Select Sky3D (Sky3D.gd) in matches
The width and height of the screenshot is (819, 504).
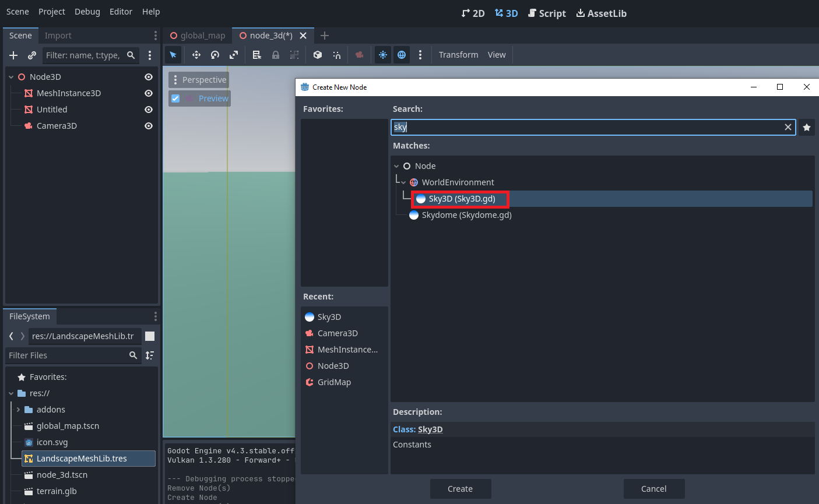coord(462,199)
